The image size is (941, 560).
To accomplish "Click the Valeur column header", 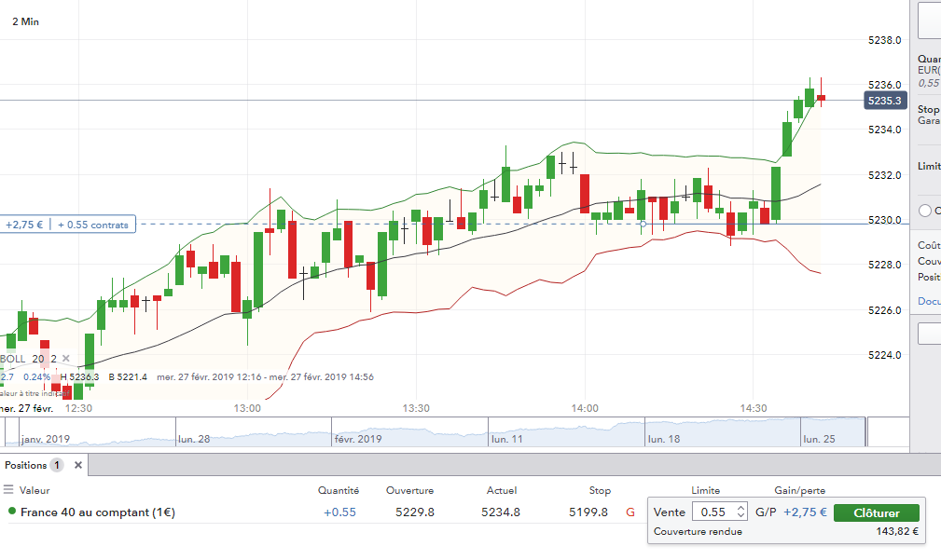I will tap(35, 490).
